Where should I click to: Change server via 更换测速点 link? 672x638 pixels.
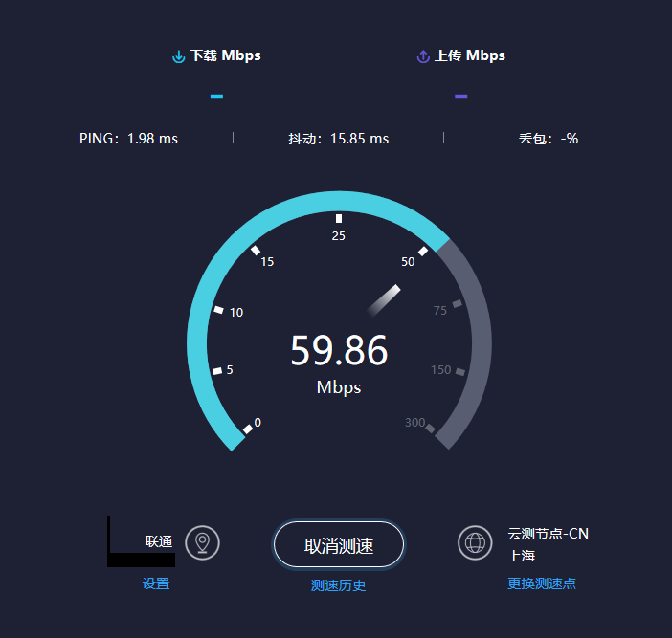click(542, 583)
